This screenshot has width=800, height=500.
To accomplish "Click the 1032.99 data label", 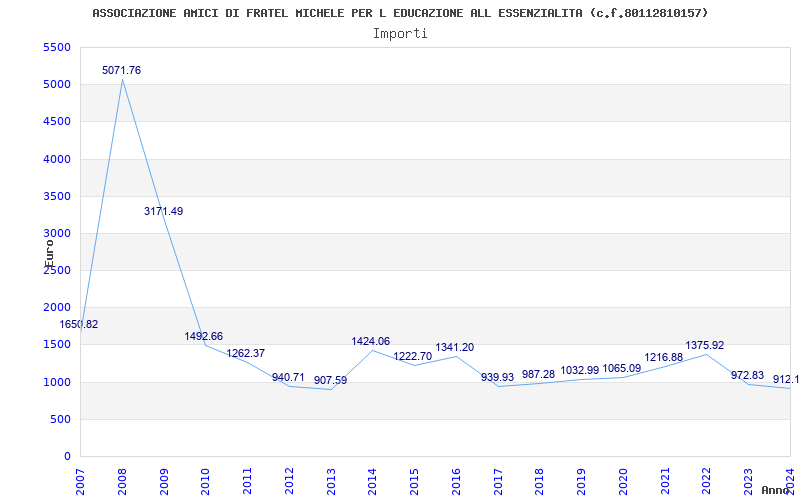I will pos(580,371).
